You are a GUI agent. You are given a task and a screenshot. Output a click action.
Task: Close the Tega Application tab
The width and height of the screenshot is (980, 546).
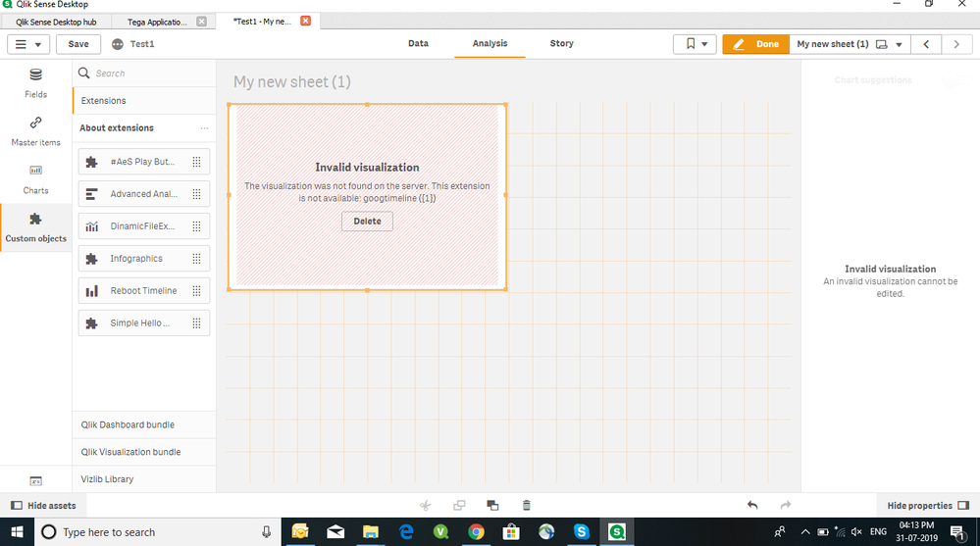click(x=201, y=22)
